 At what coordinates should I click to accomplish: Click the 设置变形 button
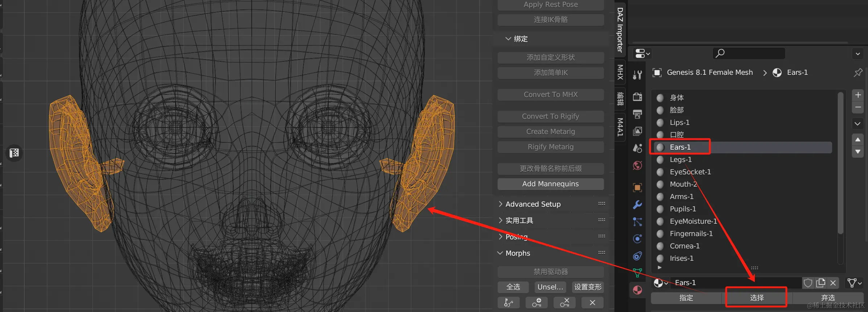588,287
